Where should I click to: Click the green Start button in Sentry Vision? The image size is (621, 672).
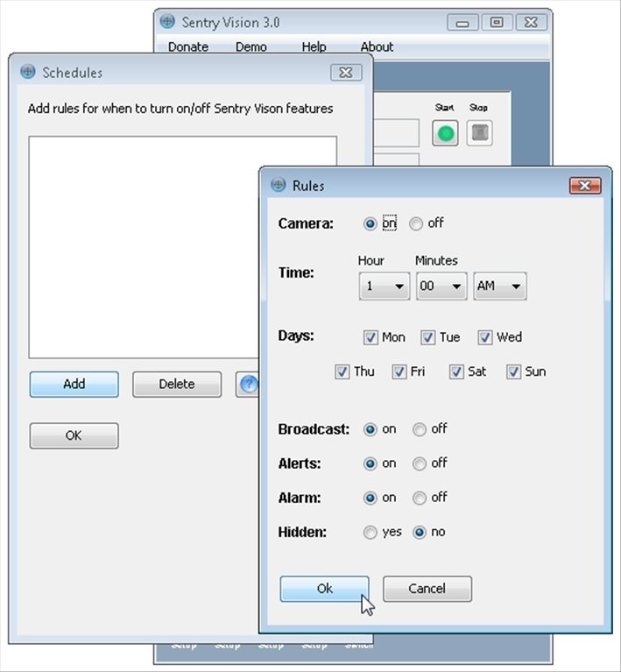point(445,133)
